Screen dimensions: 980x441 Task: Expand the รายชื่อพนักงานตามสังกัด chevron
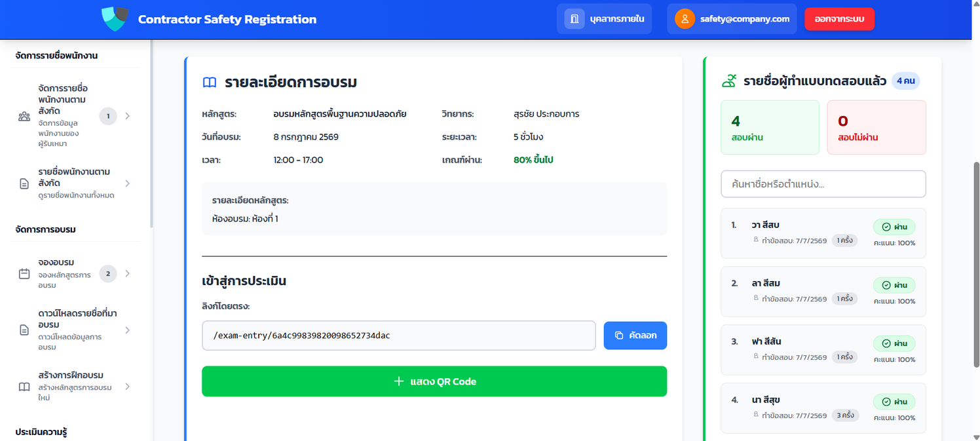127,183
